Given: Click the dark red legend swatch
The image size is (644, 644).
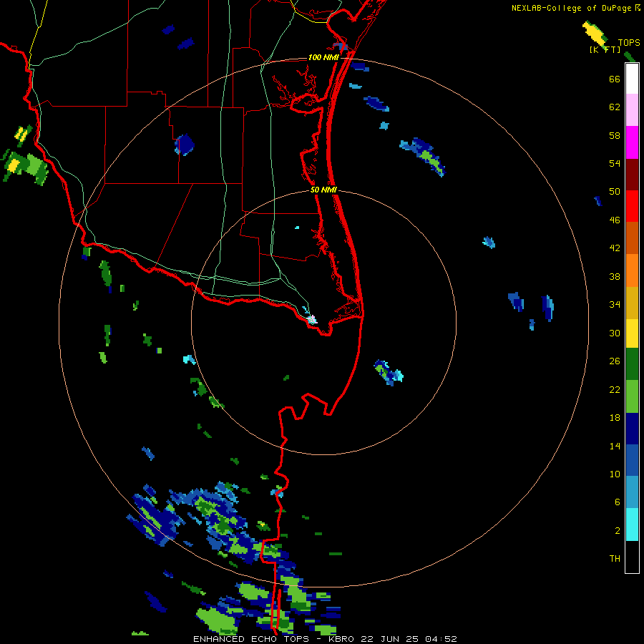Looking at the screenshot, I should [632, 175].
